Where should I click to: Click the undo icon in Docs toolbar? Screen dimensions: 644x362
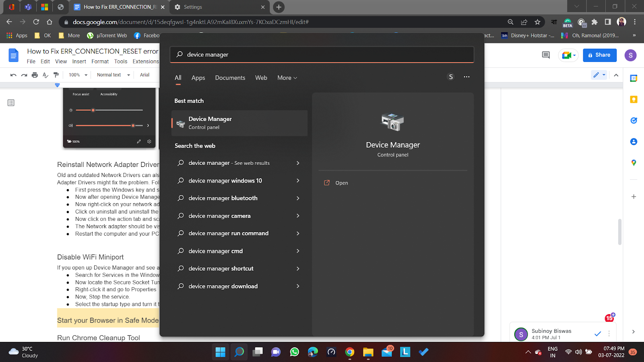[13, 75]
